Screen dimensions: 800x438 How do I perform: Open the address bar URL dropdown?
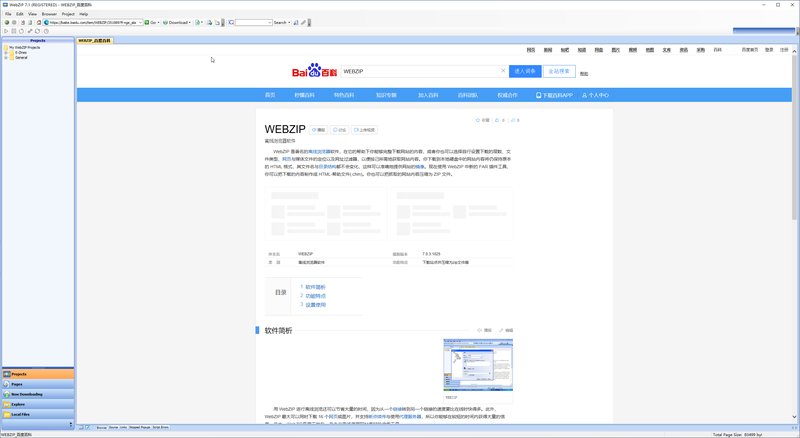[x=140, y=21]
